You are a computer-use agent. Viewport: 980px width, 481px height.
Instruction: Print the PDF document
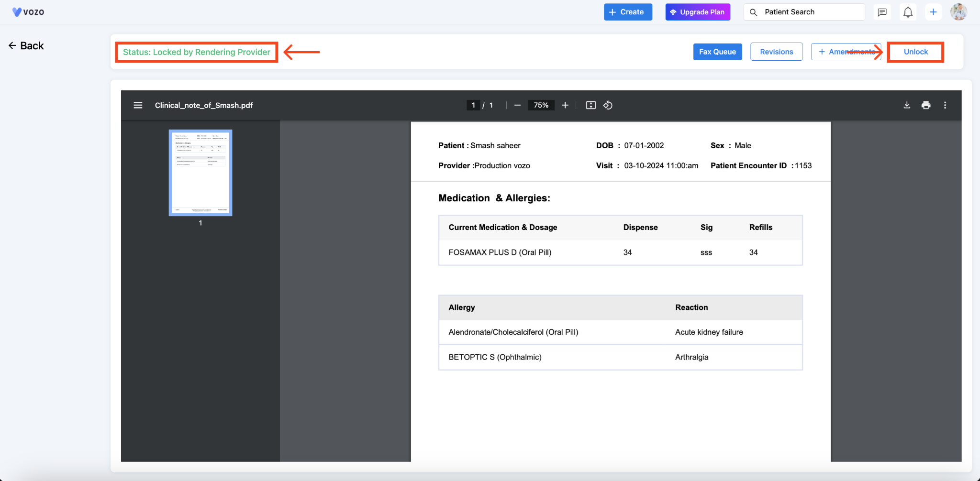(x=926, y=105)
